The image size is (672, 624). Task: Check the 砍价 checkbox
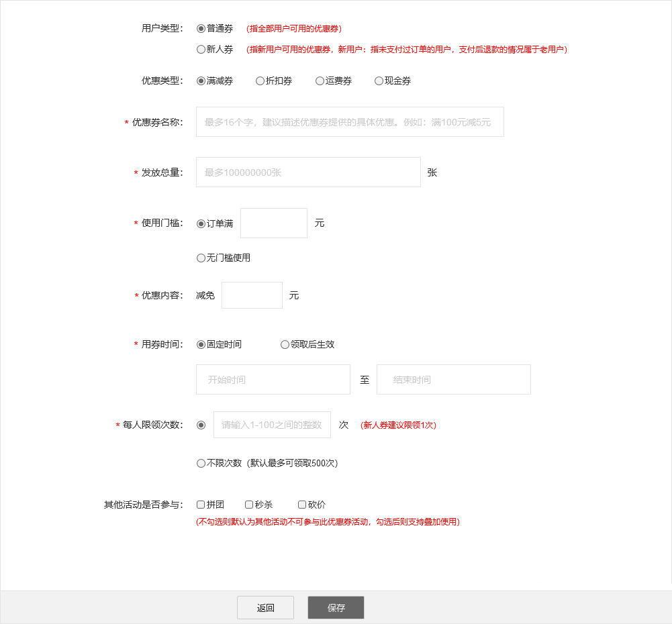pos(301,505)
